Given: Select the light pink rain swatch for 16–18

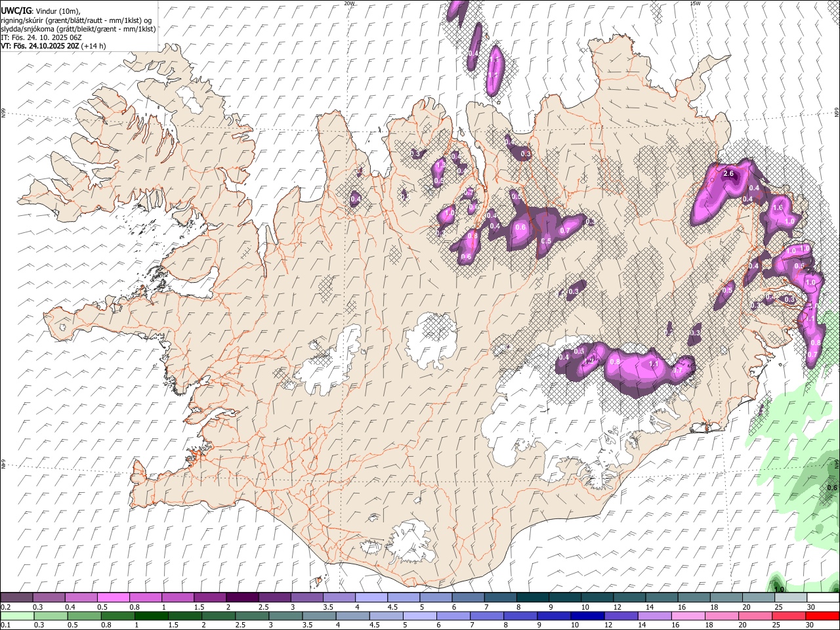Looking at the screenshot, I should (x=688, y=616).
